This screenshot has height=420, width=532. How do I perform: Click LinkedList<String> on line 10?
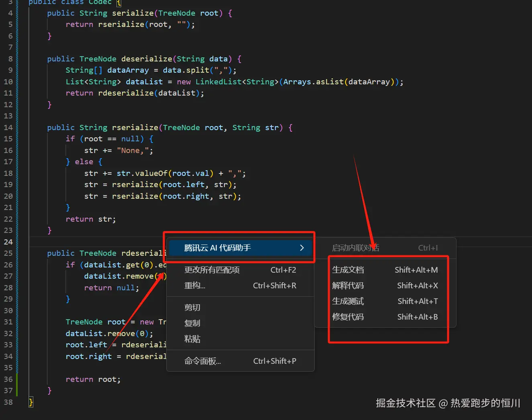(237, 82)
